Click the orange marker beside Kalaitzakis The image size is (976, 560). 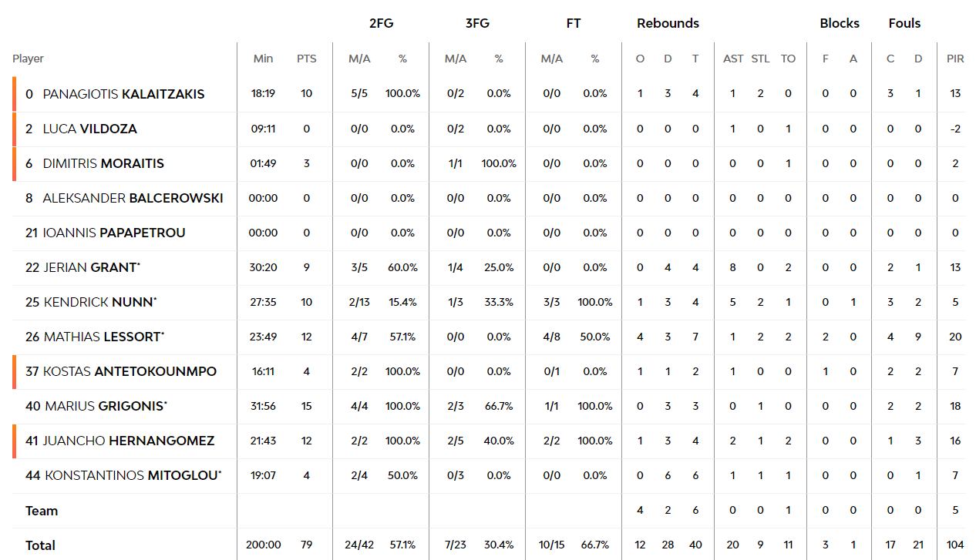tap(14, 94)
